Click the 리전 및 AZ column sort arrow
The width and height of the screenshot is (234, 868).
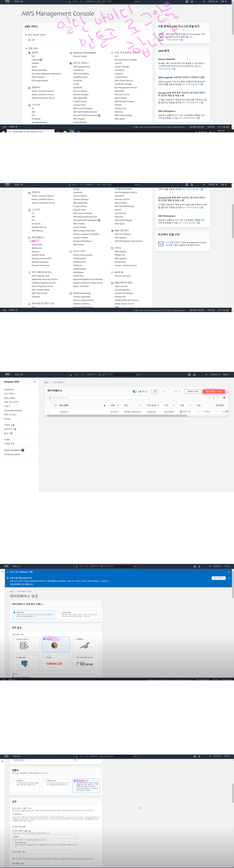pyautogui.click(x=158, y=405)
